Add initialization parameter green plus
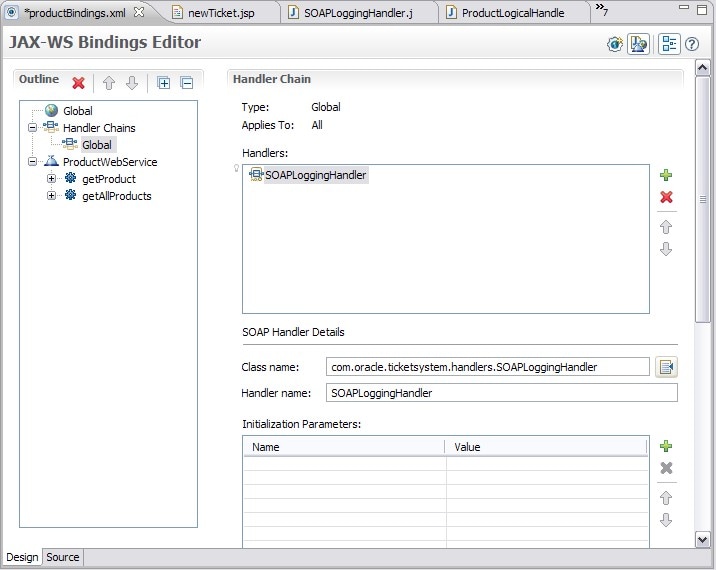Viewport: 716px width, 570px height. (x=666, y=446)
